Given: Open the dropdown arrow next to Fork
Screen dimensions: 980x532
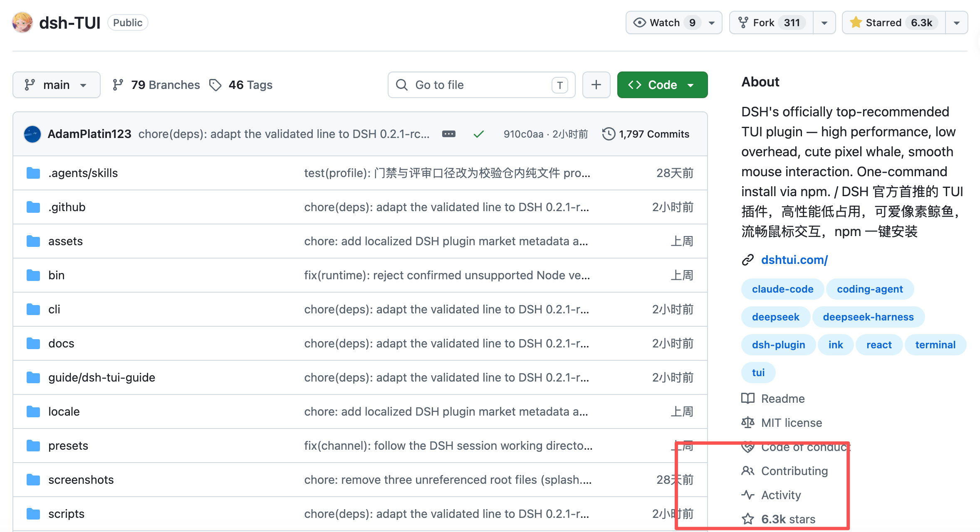Looking at the screenshot, I should point(824,22).
